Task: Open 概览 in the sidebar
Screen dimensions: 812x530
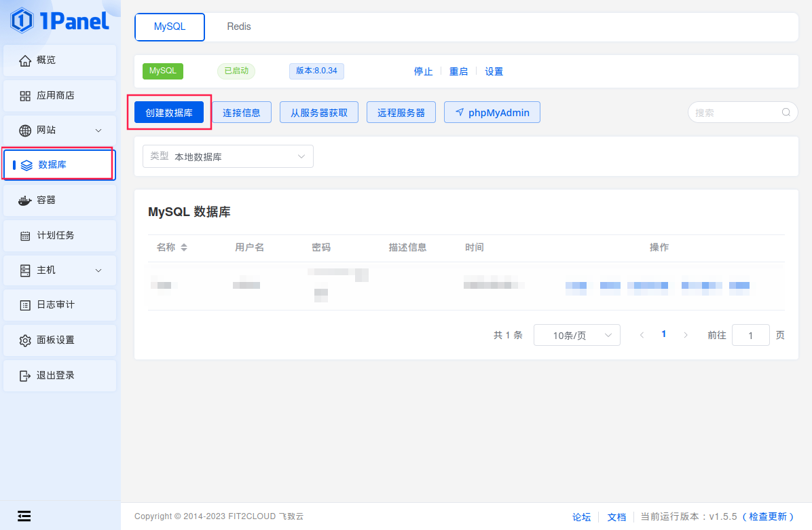Action: (60, 60)
